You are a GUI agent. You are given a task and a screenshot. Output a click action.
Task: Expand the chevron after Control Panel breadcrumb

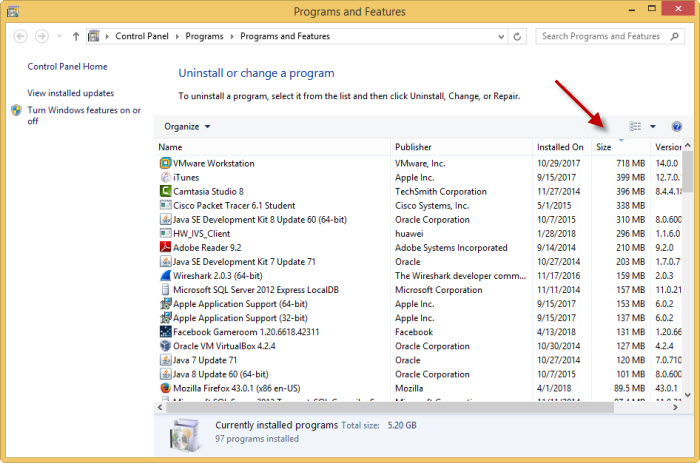pyautogui.click(x=177, y=36)
